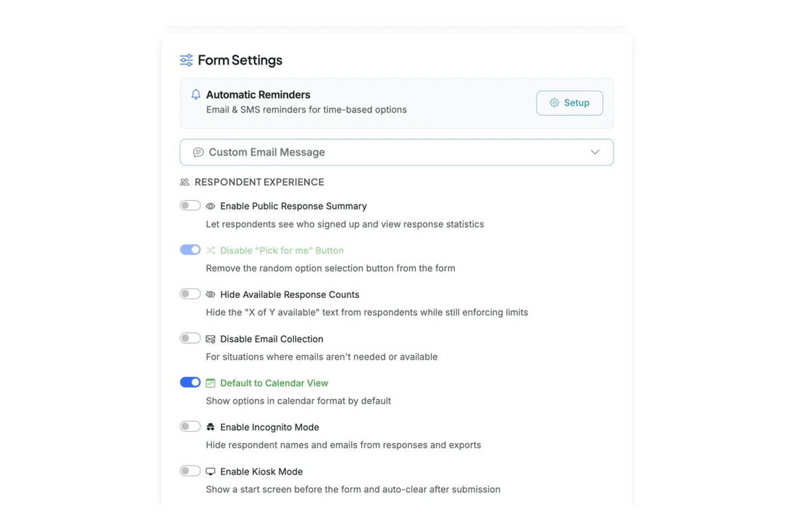The image size is (798, 532).
Task: Turn off Default to Calendar View
Action: (190, 382)
